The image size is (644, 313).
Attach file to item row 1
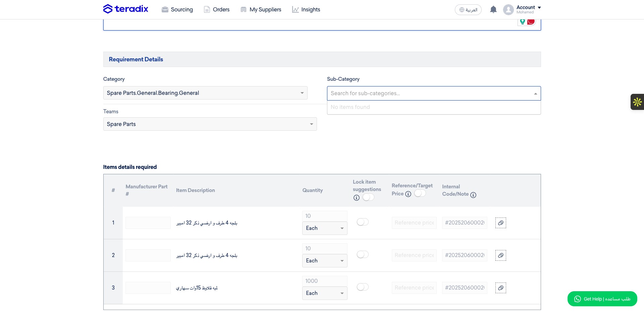(501, 223)
